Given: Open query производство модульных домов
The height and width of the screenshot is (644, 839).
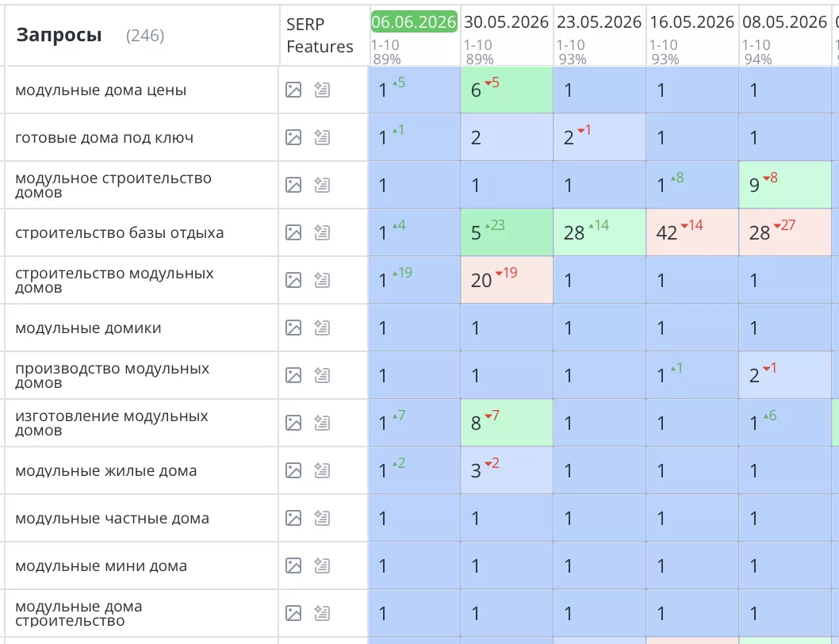Looking at the screenshot, I should [112, 375].
